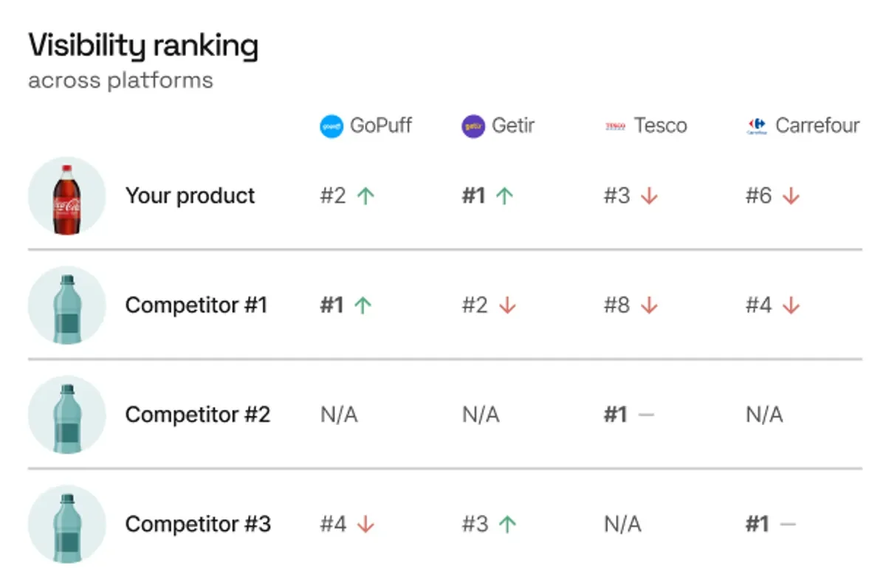
Task: Click Your product's #1 ranking on Getir
Action: click(x=474, y=196)
